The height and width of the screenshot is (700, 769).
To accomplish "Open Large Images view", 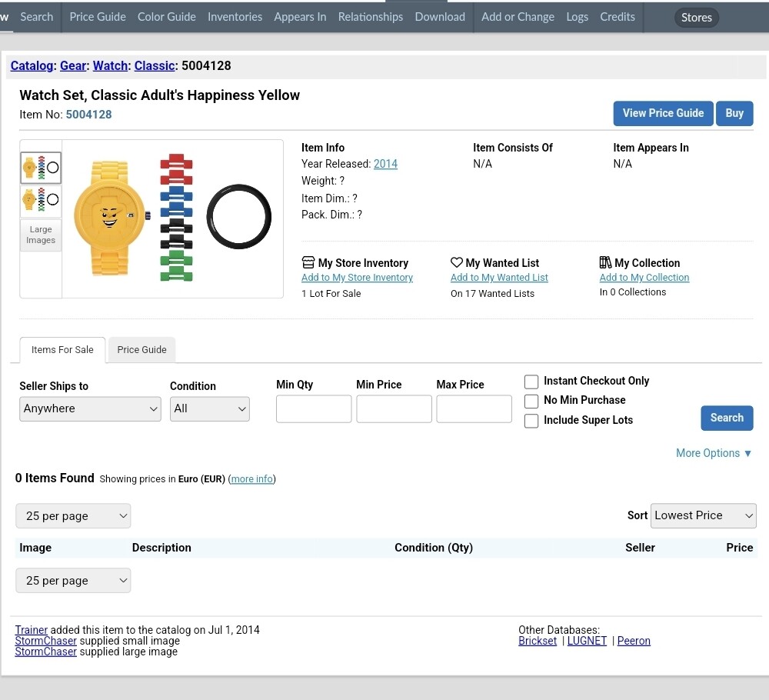I will tap(41, 235).
